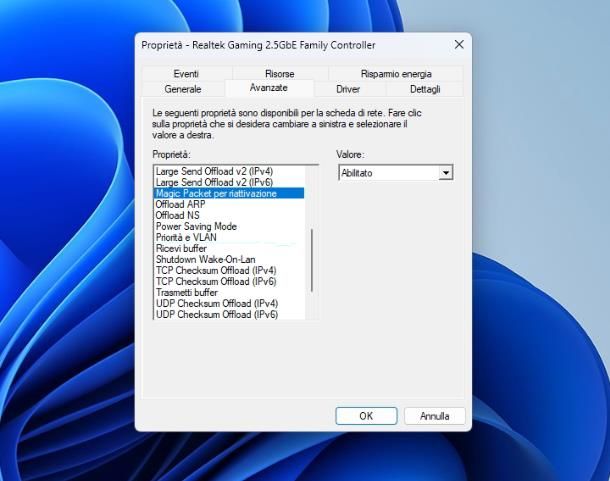Cancel with the Annulla button
610x481 pixels.
click(435, 416)
